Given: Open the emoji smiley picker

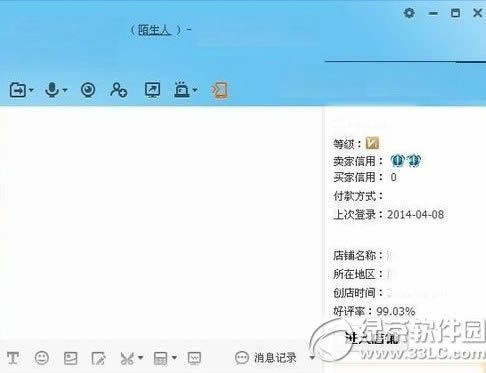Looking at the screenshot, I should click(42, 358).
